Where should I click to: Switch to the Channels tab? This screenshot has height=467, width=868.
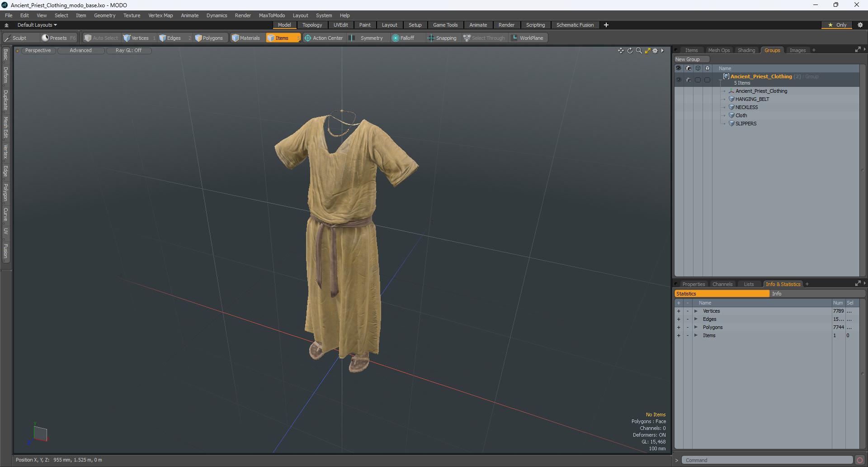(x=722, y=284)
